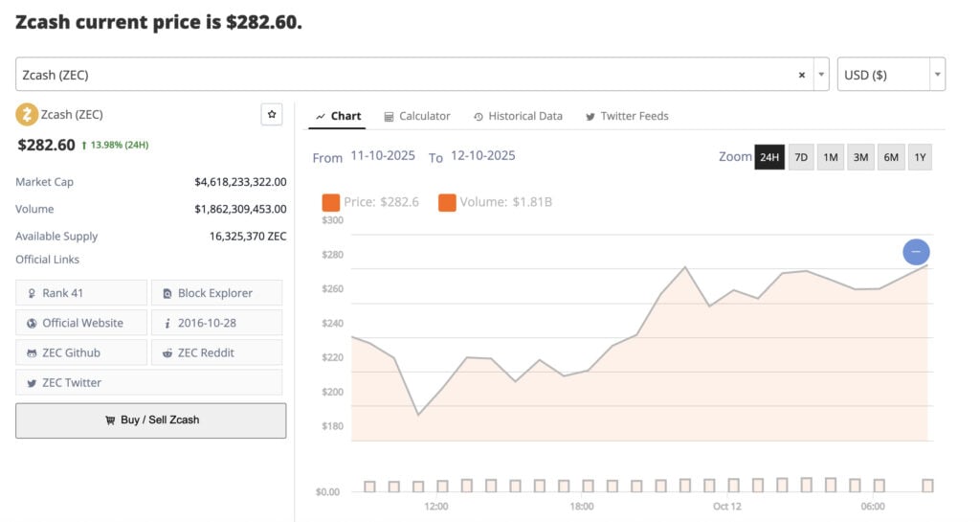Open the ZEC Twitter link

point(148,382)
